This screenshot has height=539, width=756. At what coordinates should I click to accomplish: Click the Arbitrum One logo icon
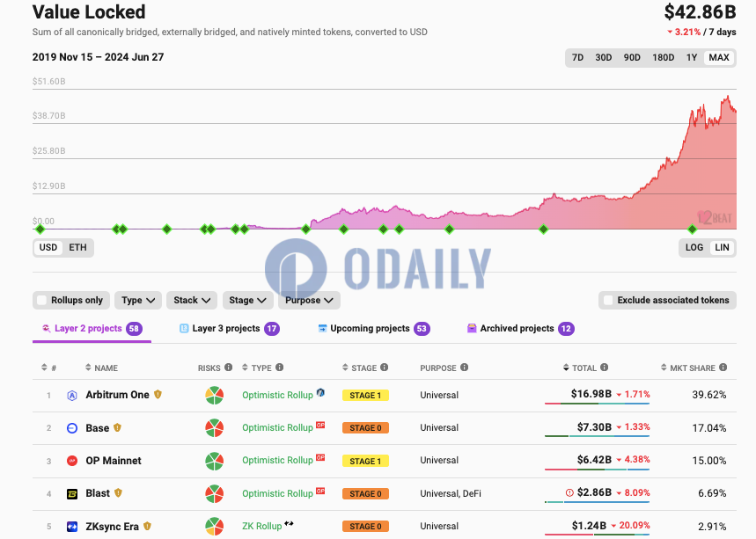pyautogui.click(x=72, y=396)
